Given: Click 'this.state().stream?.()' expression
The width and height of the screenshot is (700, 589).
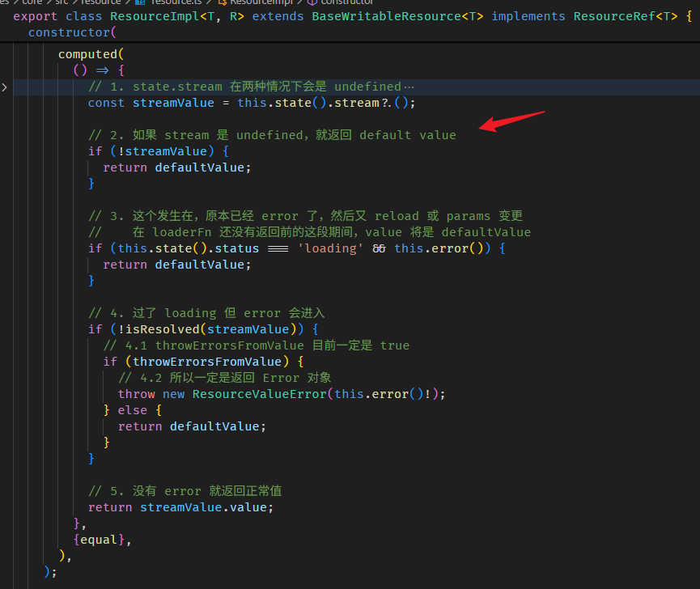Looking at the screenshot, I should [x=322, y=103].
